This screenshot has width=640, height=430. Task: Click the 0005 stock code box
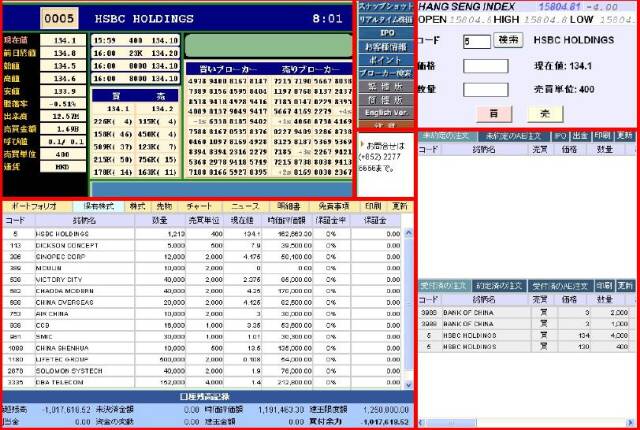(x=59, y=18)
